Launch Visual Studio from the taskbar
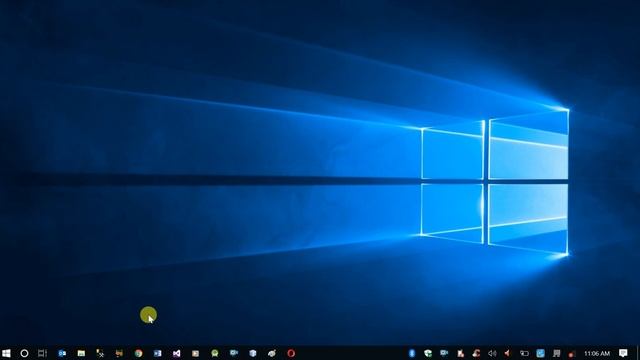 tap(176, 353)
